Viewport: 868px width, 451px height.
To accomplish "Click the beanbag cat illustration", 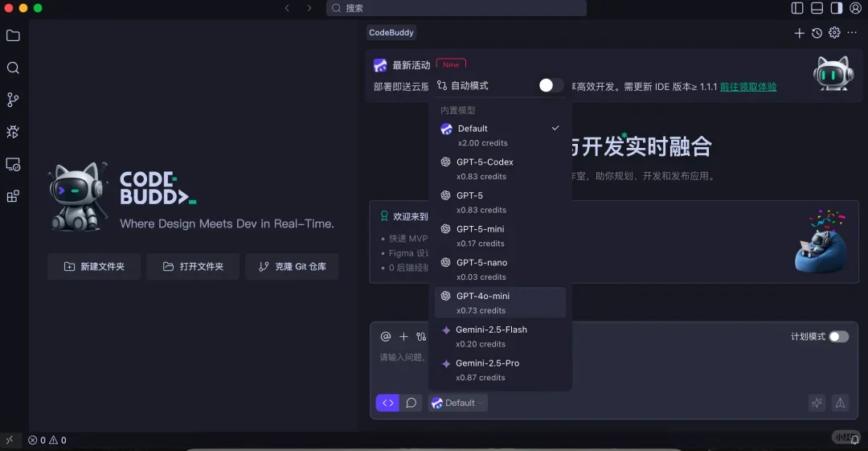I will tap(821, 242).
